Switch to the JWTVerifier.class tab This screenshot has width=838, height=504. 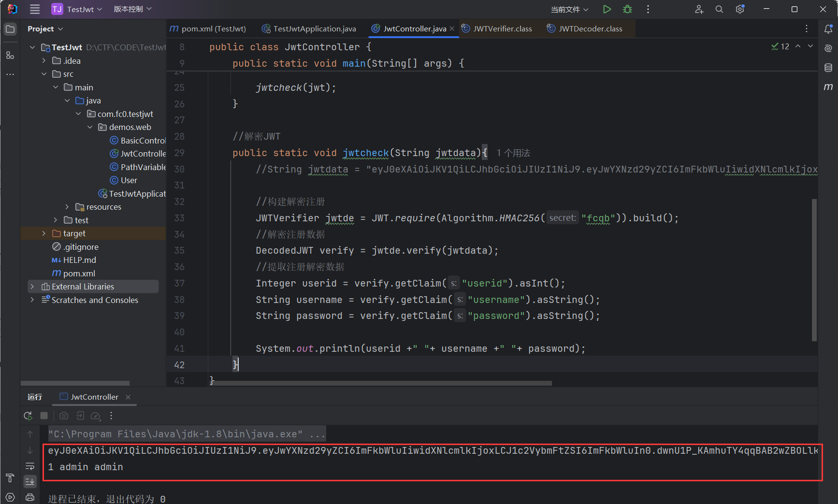502,29
